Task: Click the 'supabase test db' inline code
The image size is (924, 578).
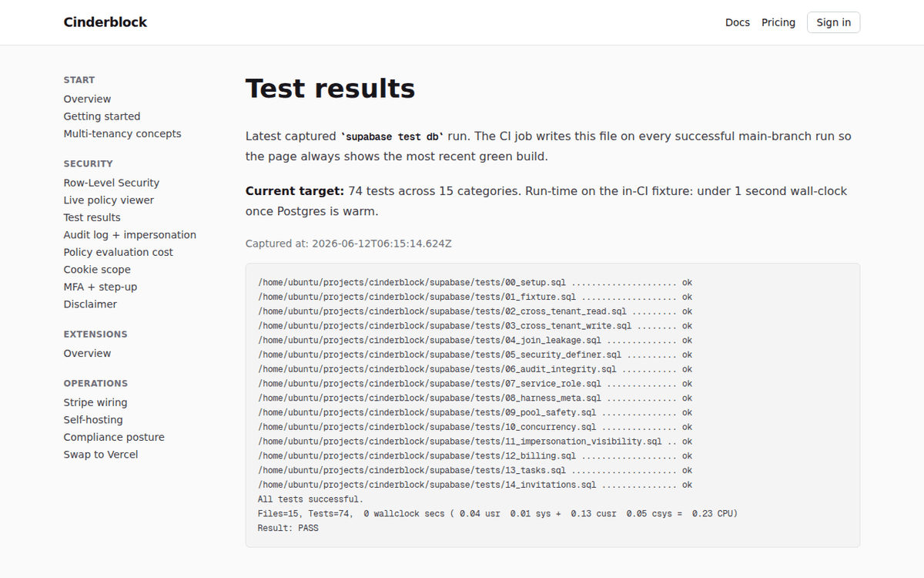Action: (393, 136)
